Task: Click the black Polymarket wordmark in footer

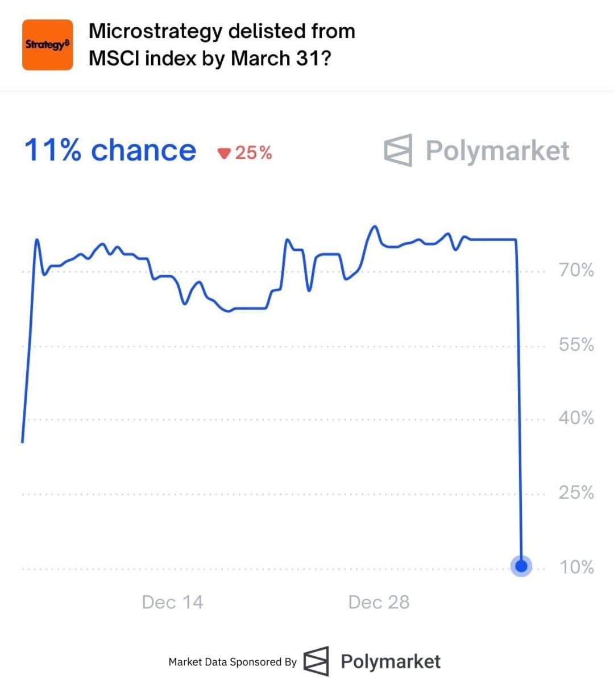Action: 391,661
